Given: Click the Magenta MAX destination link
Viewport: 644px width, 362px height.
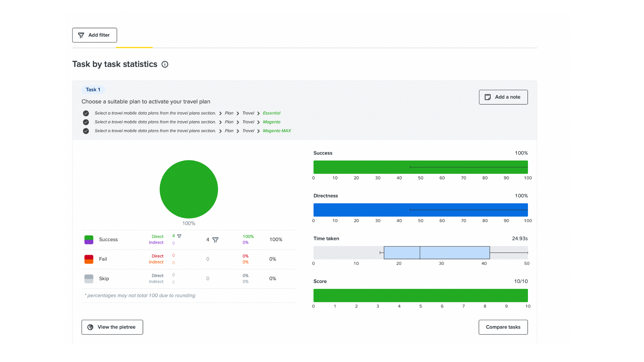Looking at the screenshot, I should click(277, 131).
